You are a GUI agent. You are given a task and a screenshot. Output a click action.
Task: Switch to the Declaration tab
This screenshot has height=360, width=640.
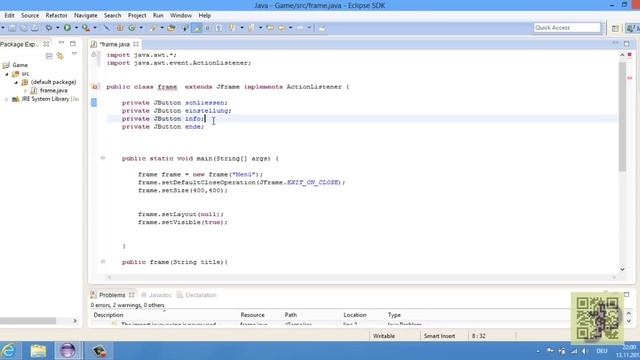[197, 295]
